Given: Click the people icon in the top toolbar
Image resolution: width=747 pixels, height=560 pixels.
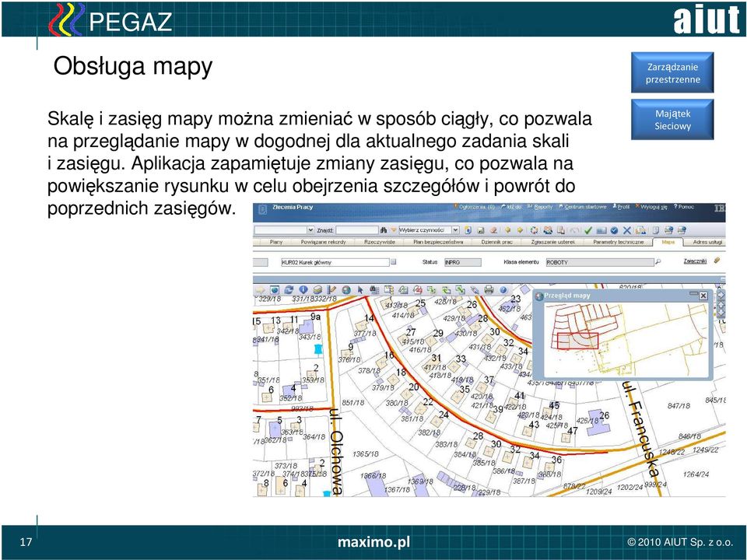Looking at the screenshot, I should point(548,230).
